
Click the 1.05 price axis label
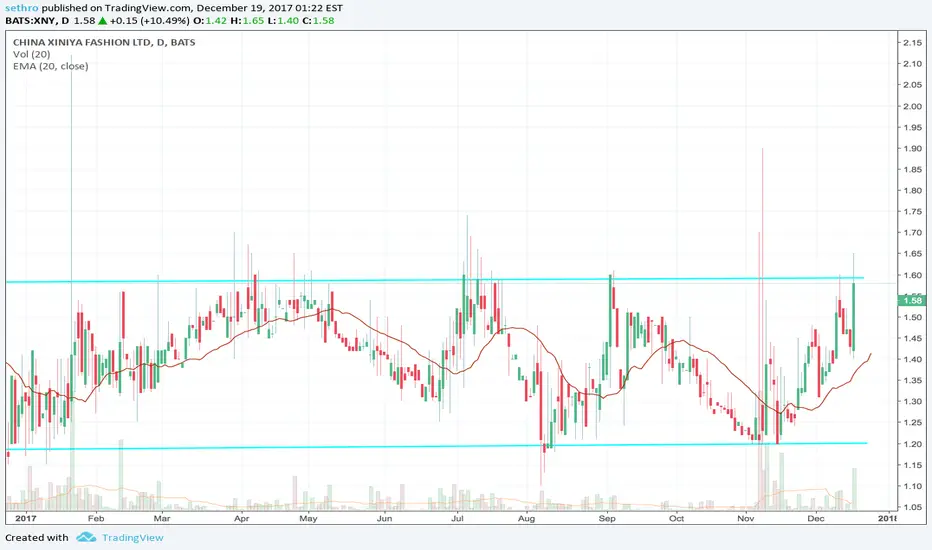point(912,507)
